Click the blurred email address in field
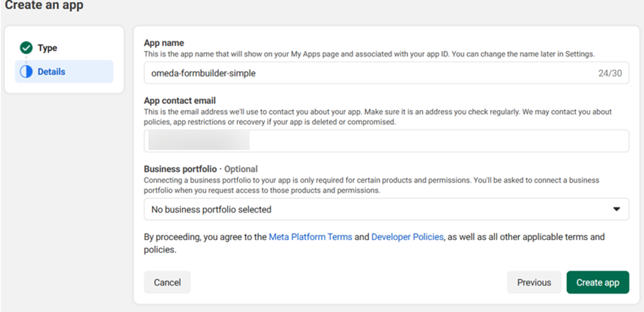The image size is (644, 312). pyautogui.click(x=198, y=141)
